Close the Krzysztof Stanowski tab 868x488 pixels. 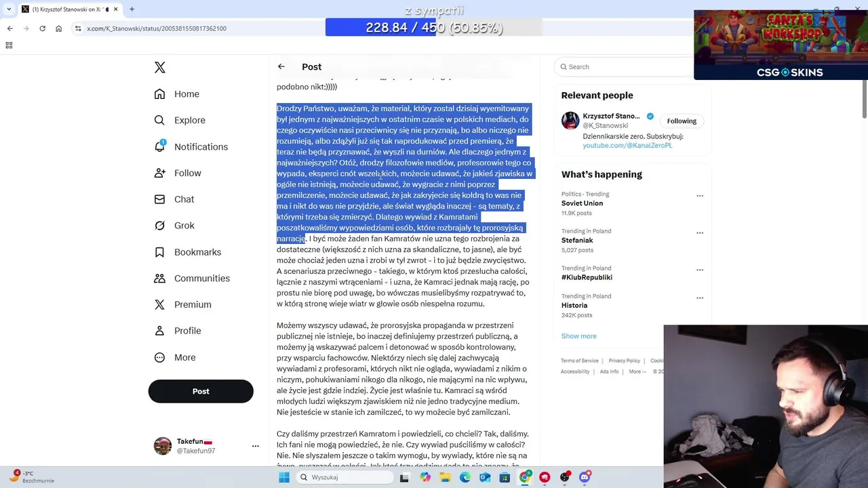click(x=115, y=9)
